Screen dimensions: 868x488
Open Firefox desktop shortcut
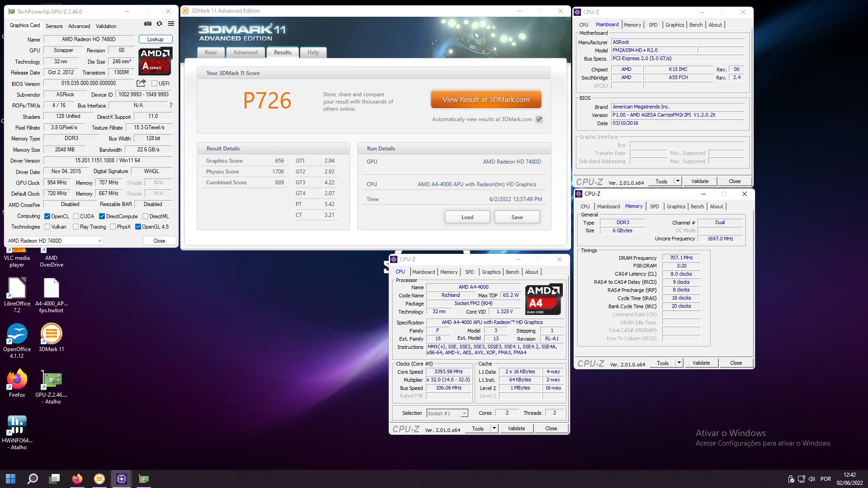point(17,383)
